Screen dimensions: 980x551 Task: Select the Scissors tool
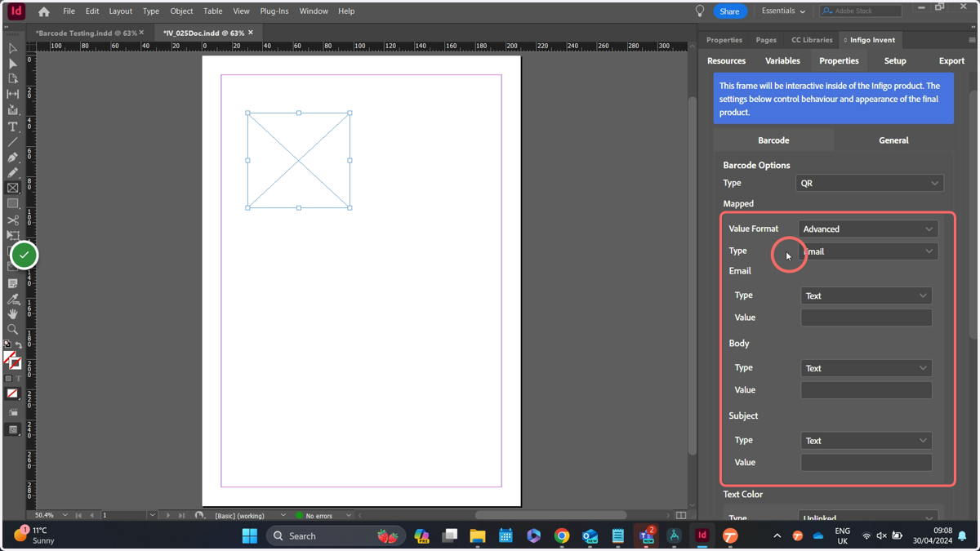click(x=13, y=220)
